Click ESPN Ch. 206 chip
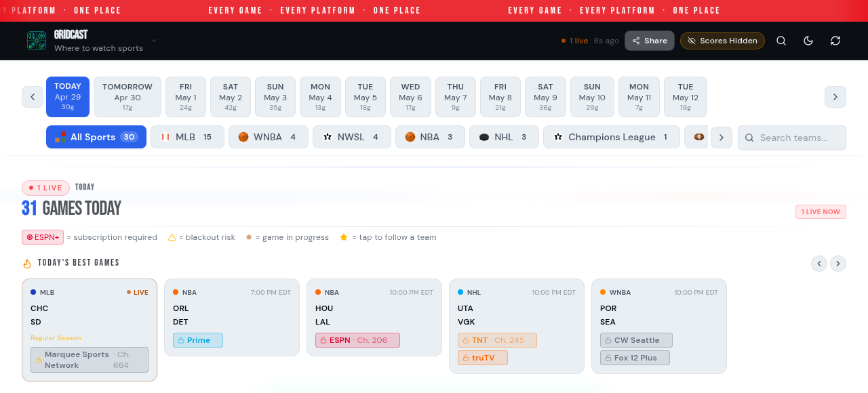This screenshot has height=393, width=868. [x=357, y=340]
